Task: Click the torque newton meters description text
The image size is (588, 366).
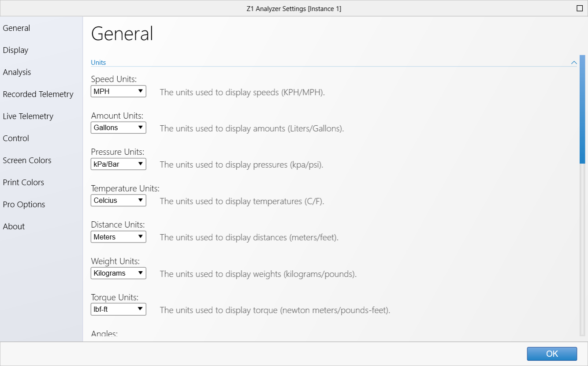Action: point(275,310)
